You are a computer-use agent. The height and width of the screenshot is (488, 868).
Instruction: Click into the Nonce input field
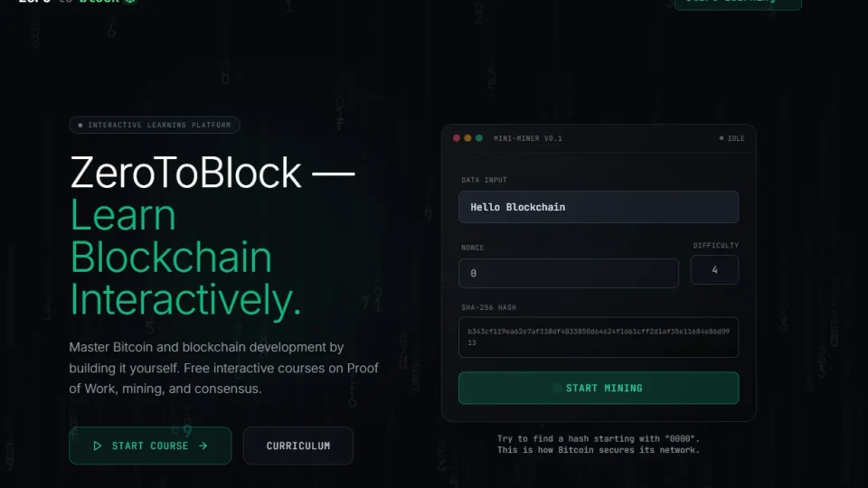click(x=569, y=273)
